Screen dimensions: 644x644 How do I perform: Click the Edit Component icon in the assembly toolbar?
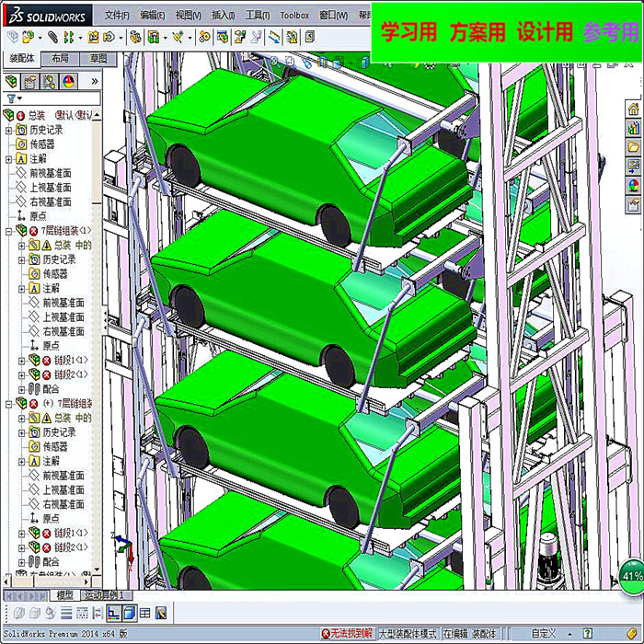(12, 38)
